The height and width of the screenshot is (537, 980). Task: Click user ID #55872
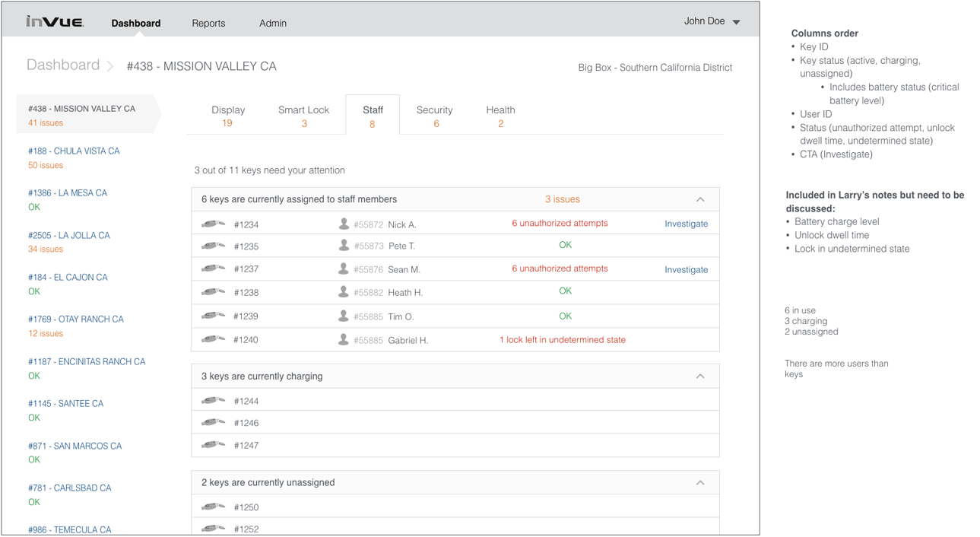tap(369, 225)
